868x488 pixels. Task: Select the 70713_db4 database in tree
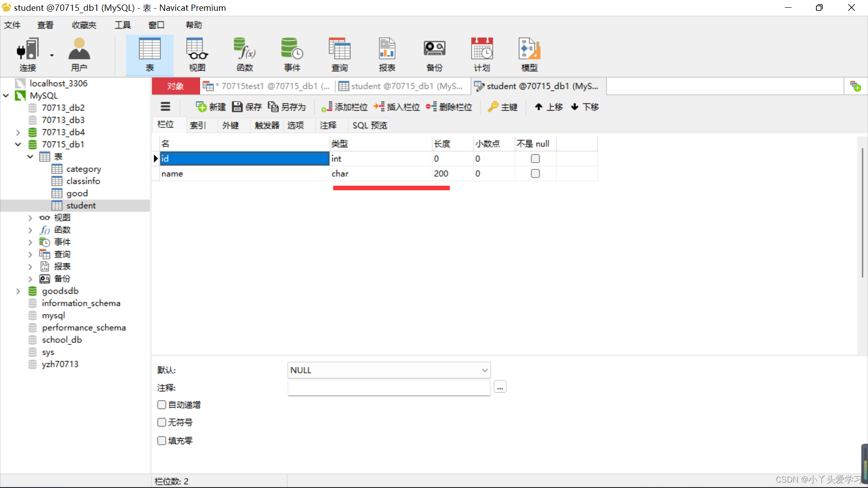(63, 132)
